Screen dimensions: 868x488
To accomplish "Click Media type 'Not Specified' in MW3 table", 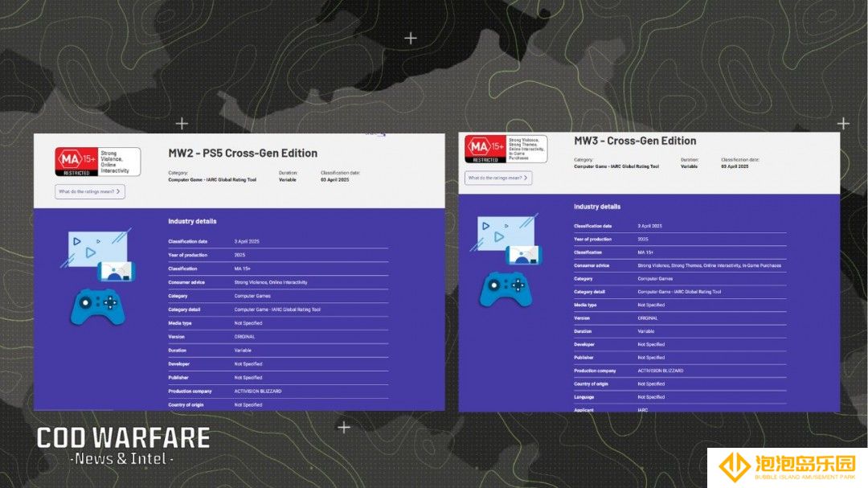I will click(x=651, y=305).
